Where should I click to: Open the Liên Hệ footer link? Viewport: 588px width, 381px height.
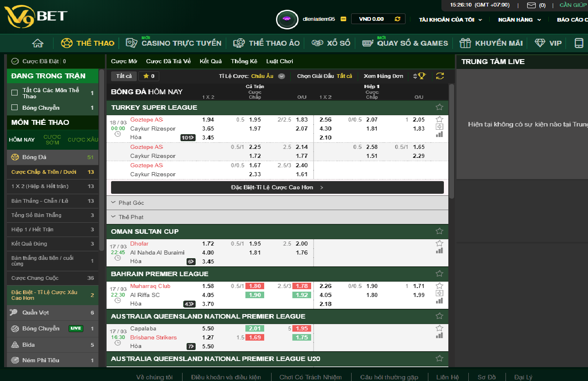click(x=448, y=377)
